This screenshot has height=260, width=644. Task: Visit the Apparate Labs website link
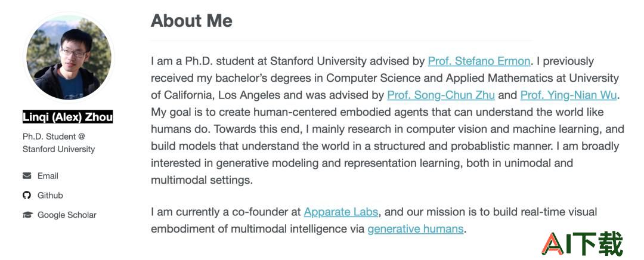[x=341, y=212]
